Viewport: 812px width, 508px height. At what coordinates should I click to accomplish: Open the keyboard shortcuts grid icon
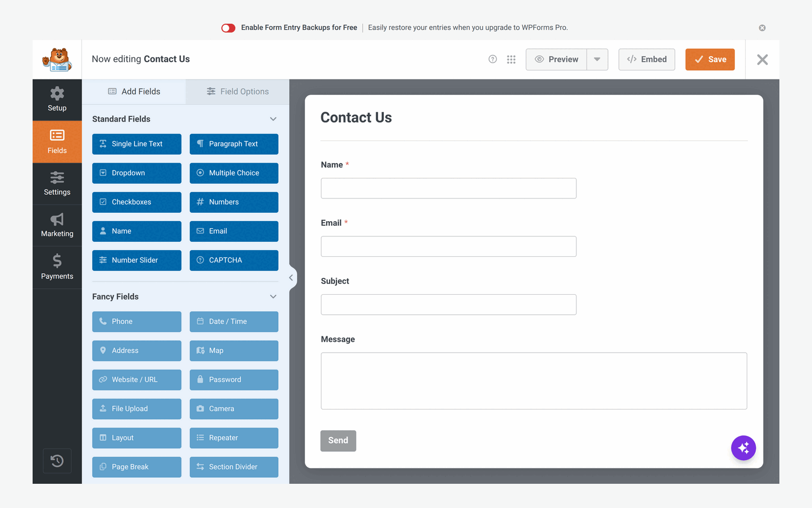coord(511,59)
